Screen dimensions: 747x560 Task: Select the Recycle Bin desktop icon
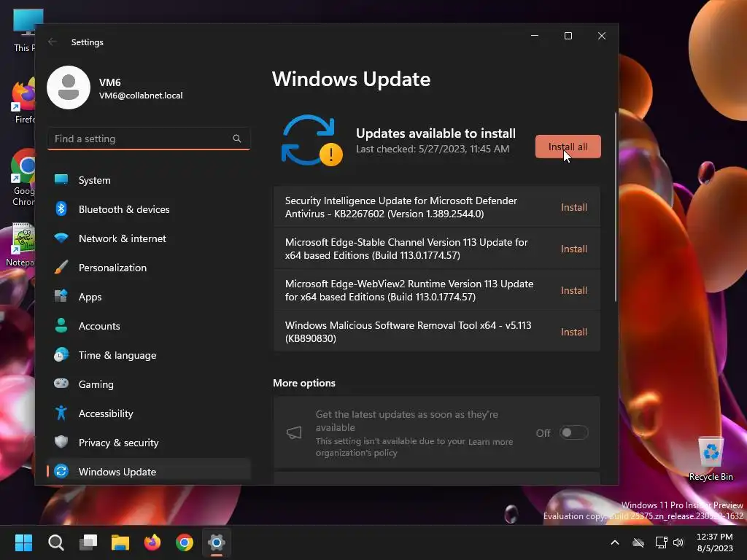point(711,459)
